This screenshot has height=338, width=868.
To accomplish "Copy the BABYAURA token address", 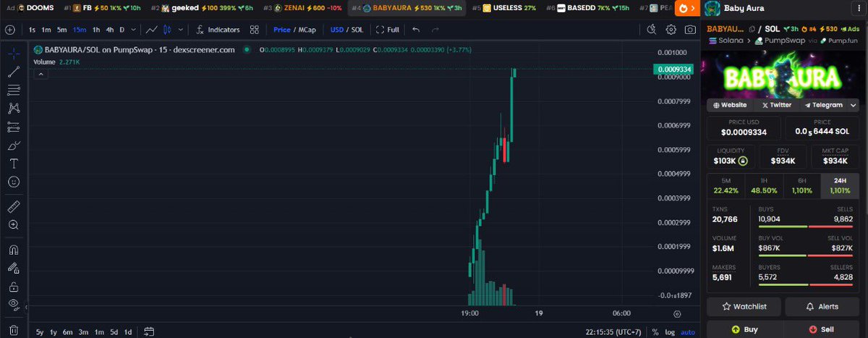I will (752, 28).
